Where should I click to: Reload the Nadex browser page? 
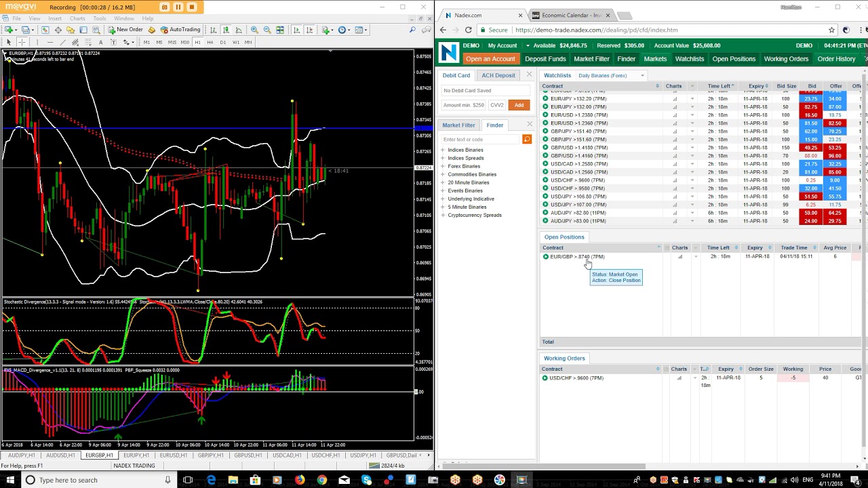coord(468,30)
